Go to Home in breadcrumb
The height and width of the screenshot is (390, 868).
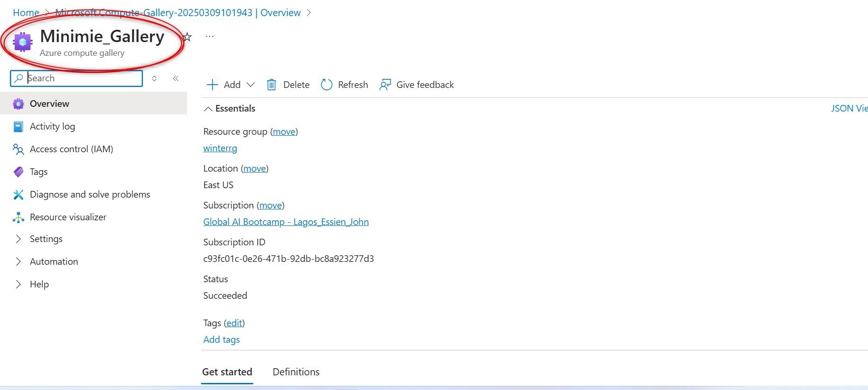tap(26, 13)
